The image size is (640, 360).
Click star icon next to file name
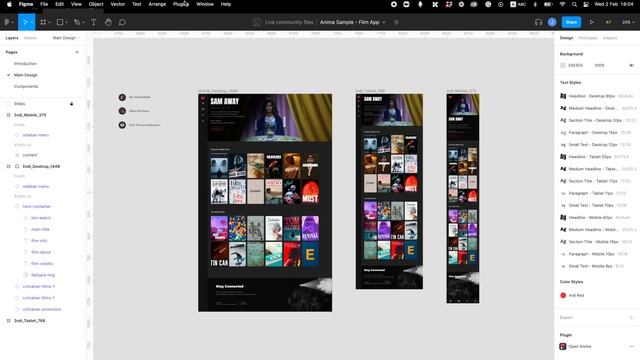(x=396, y=22)
